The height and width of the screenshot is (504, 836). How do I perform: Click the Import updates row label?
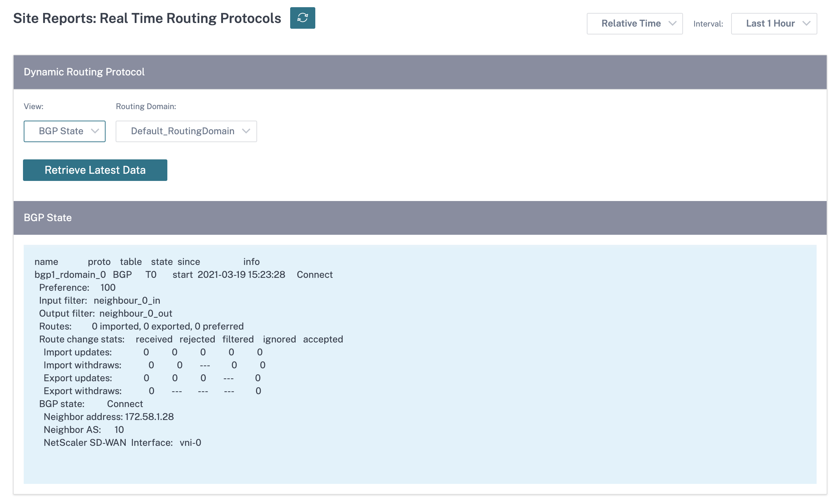click(x=78, y=352)
